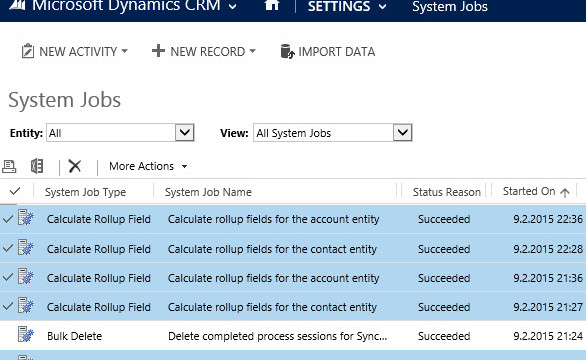Go to the Home icon
Image resolution: width=586 pixels, height=360 pixels.
272,5
